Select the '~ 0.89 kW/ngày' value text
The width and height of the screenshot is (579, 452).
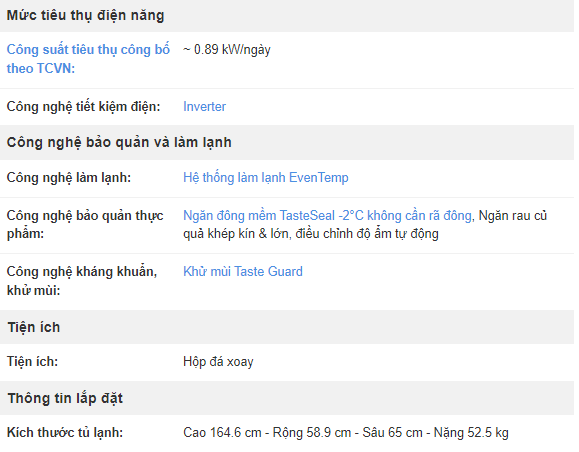227,49
